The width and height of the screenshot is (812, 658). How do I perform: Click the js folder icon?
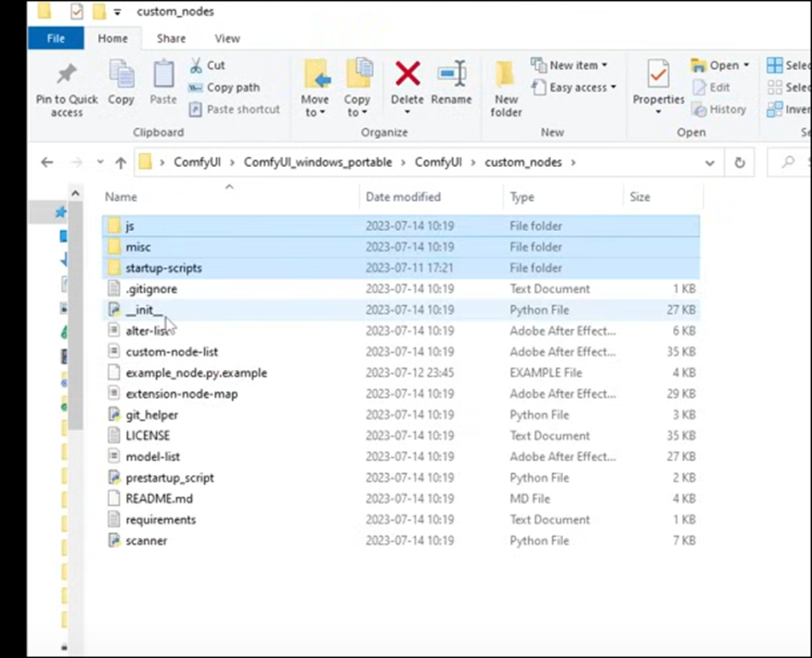click(x=114, y=226)
